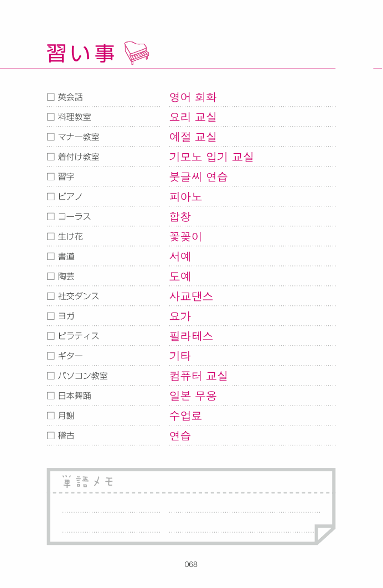Image resolution: width=383 pixels, height=588 pixels.
Task: Click the Korean word 필라테스
Action: click(191, 336)
